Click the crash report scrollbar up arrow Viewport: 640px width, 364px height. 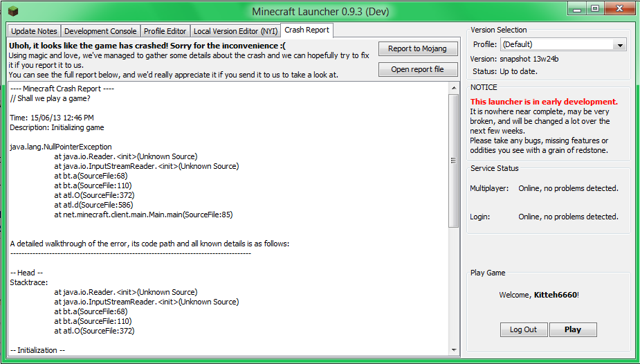453,88
